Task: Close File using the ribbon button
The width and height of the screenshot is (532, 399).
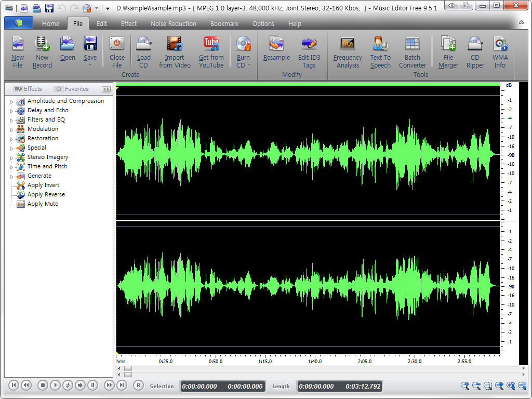Action: 117,52
